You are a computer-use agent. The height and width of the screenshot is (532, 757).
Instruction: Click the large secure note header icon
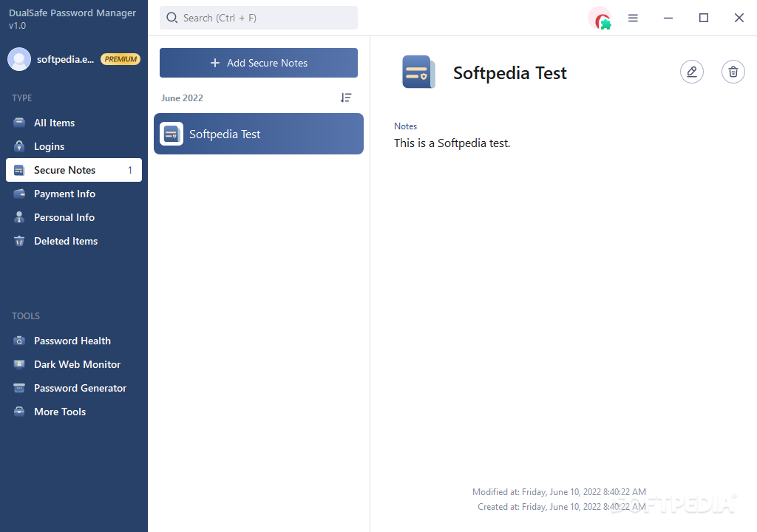coord(418,72)
